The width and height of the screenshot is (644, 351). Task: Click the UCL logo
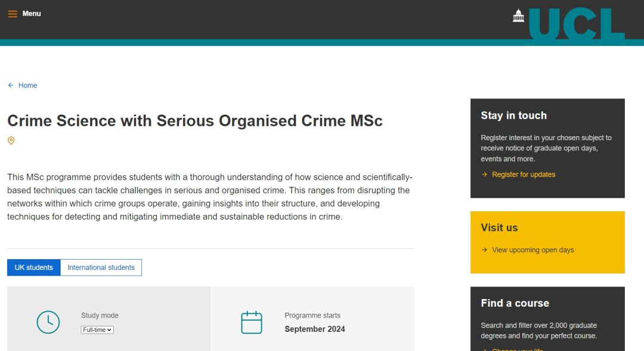(577, 24)
